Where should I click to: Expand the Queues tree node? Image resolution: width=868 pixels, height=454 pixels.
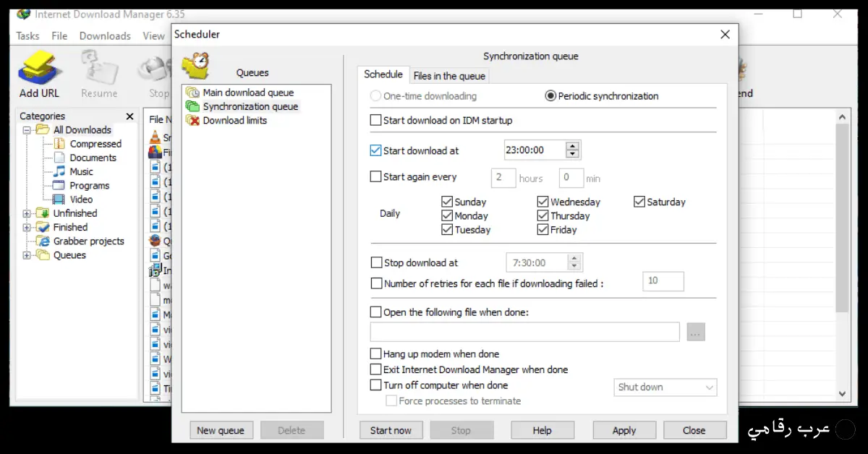[x=27, y=255]
